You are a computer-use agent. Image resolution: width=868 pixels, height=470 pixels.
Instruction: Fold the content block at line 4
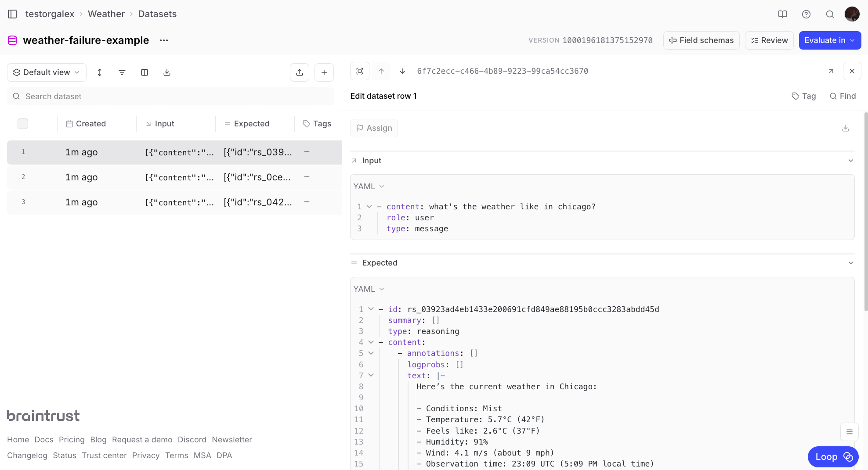371,342
